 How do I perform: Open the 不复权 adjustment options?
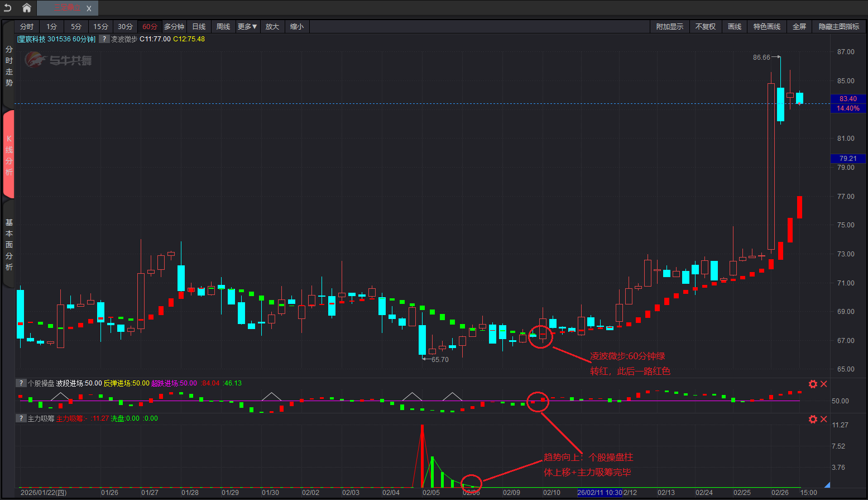coord(705,27)
